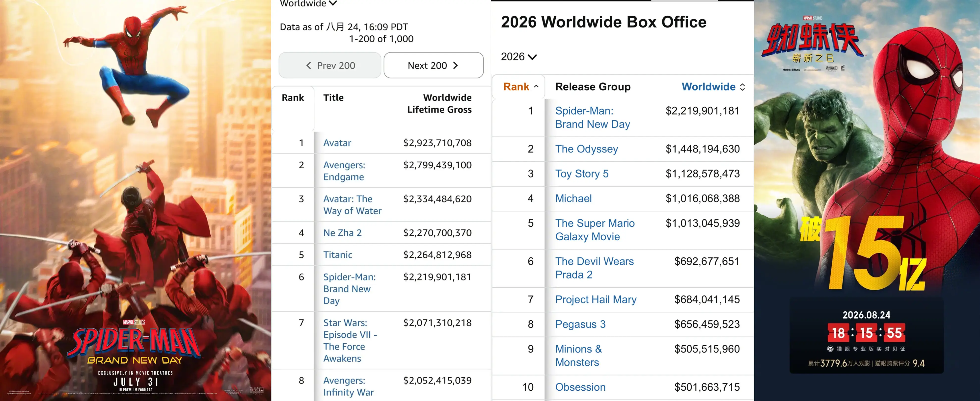
Task: Select the gross value $2,052,415,039
Action: coord(437,380)
